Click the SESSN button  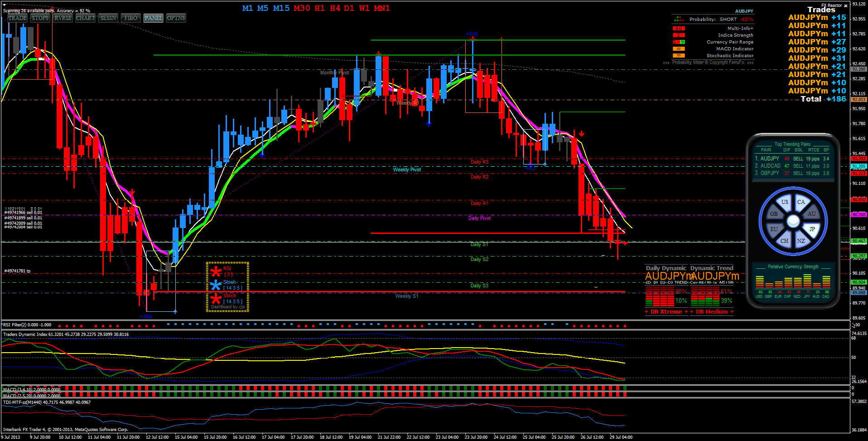(x=108, y=18)
